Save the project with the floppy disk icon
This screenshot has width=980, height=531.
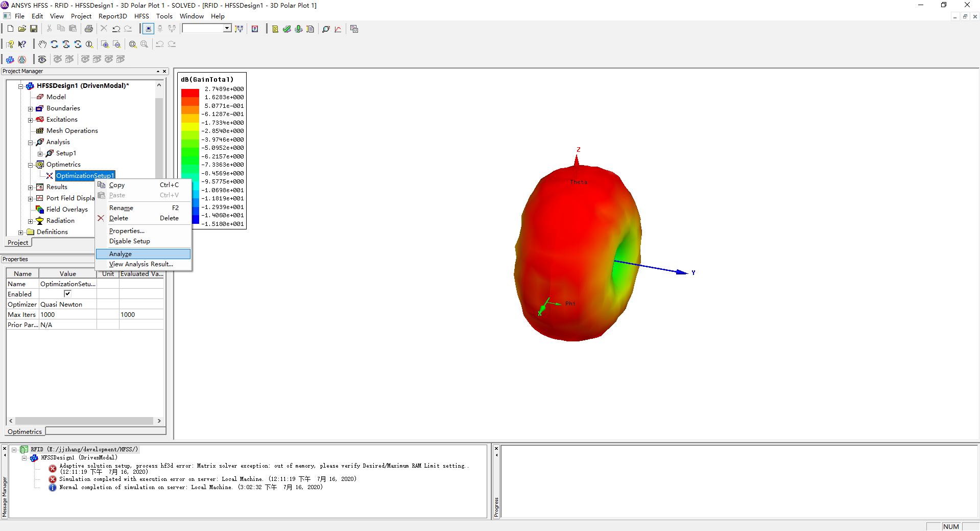[x=34, y=29]
